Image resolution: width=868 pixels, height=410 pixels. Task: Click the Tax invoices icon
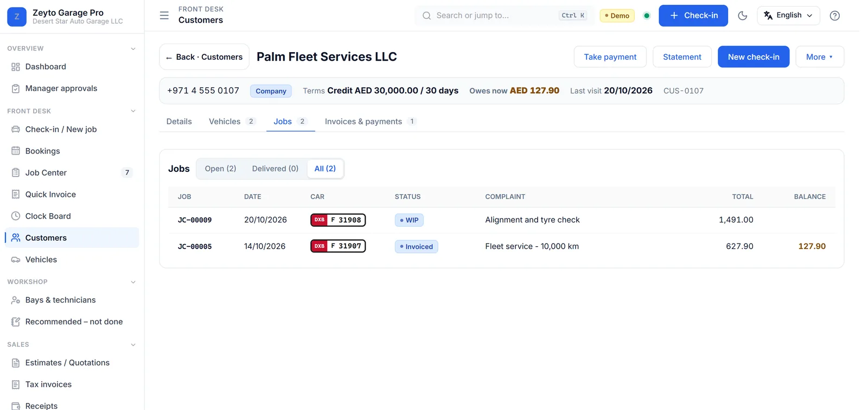[x=16, y=385]
